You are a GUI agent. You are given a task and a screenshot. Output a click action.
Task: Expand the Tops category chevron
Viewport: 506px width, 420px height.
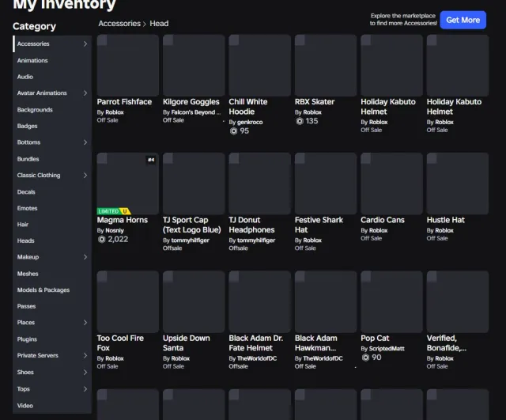[85, 389]
